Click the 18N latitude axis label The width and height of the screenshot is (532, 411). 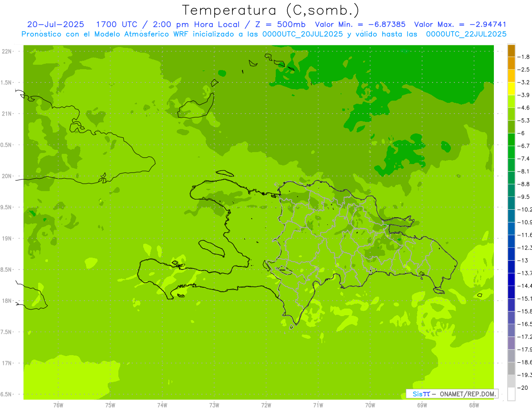8,301
